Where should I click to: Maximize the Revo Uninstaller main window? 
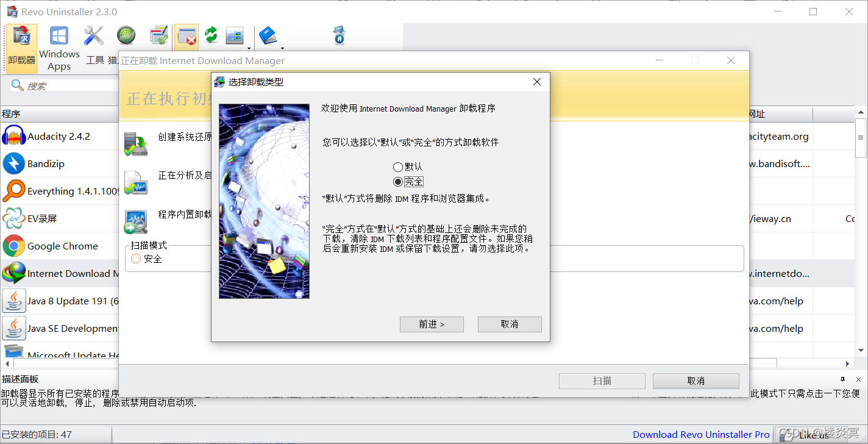click(x=813, y=12)
